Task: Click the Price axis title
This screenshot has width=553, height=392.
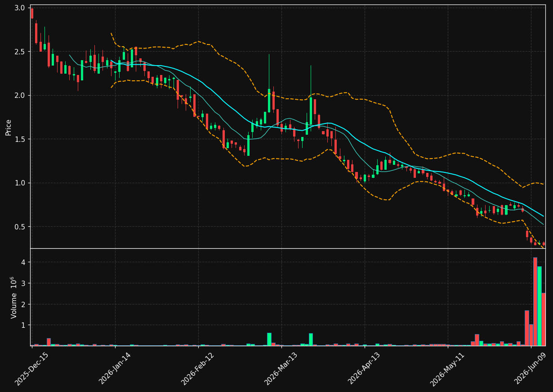Action: (9, 127)
